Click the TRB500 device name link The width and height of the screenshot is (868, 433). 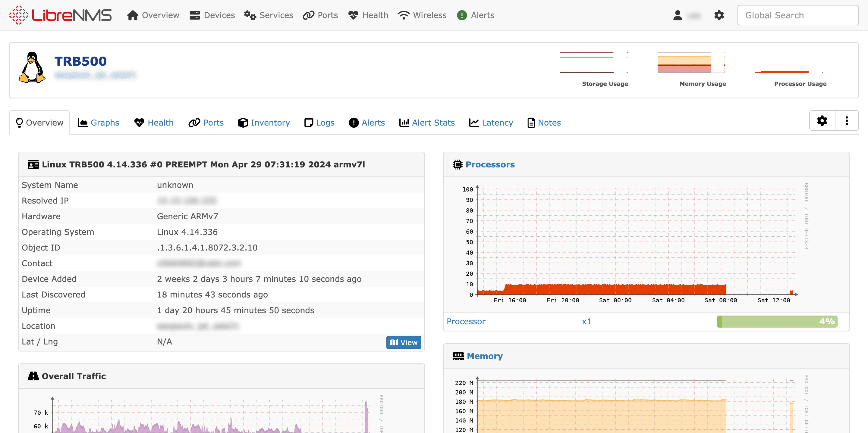[80, 61]
